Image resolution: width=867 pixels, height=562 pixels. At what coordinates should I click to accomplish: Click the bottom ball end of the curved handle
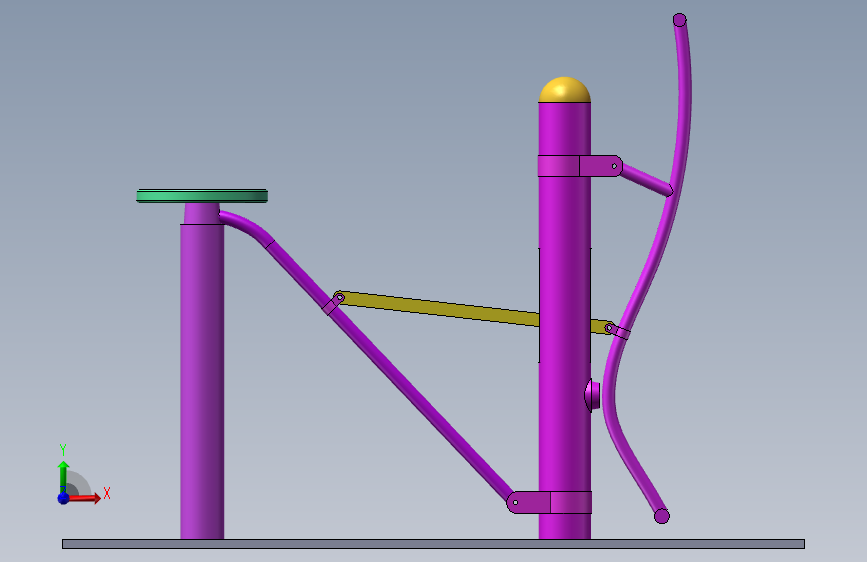pos(661,516)
